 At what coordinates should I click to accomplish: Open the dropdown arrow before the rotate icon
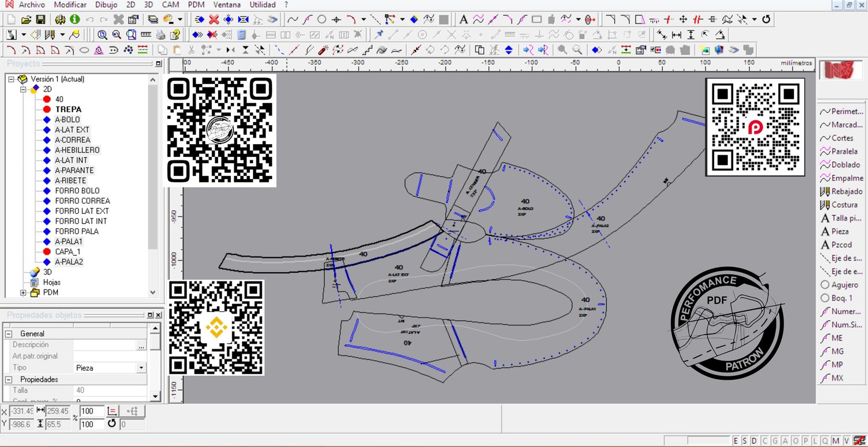point(755,20)
